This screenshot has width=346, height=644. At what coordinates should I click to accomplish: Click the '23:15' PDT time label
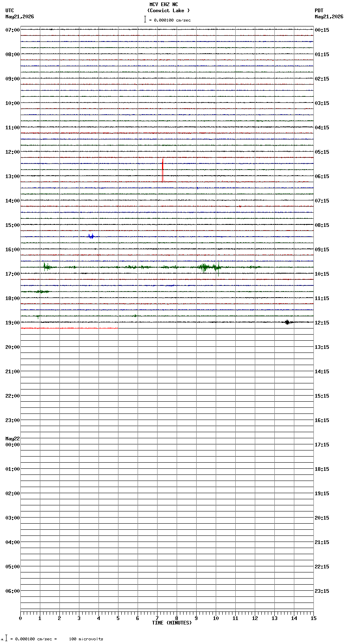click(x=322, y=591)
